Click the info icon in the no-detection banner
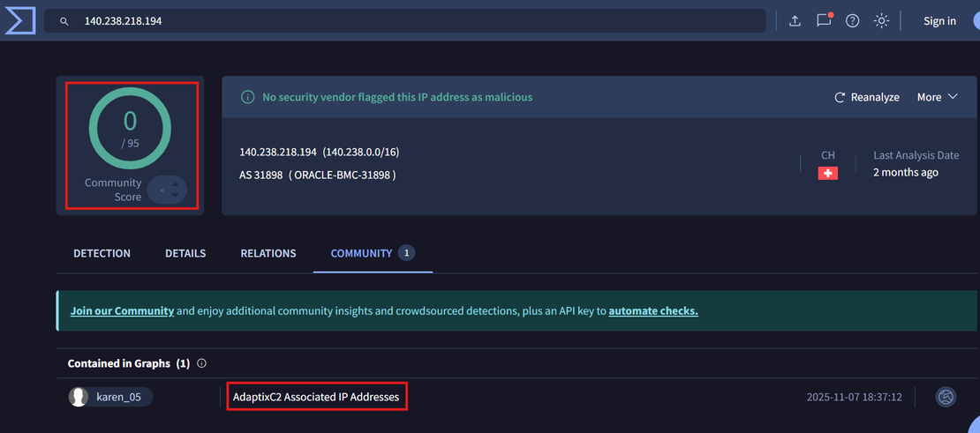This screenshot has height=433, width=980. pos(248,97)
